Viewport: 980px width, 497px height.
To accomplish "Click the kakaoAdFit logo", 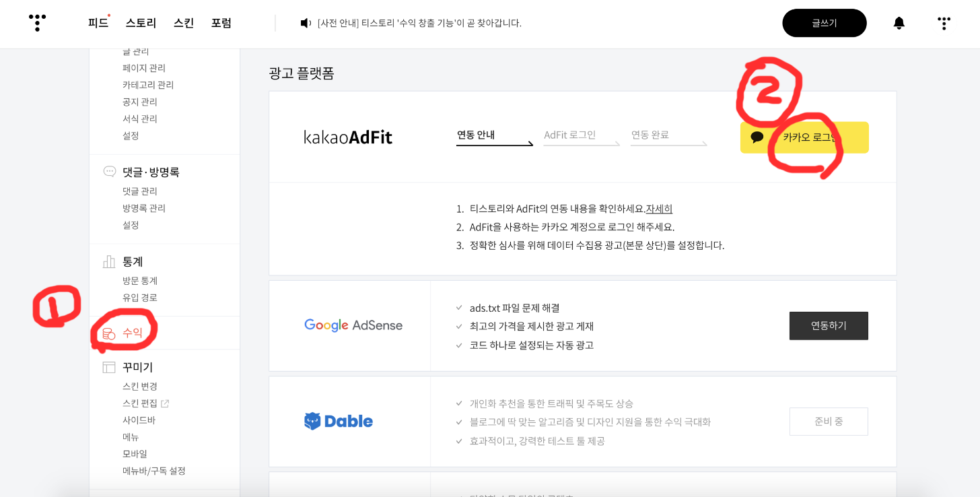I will pos(348,137).
